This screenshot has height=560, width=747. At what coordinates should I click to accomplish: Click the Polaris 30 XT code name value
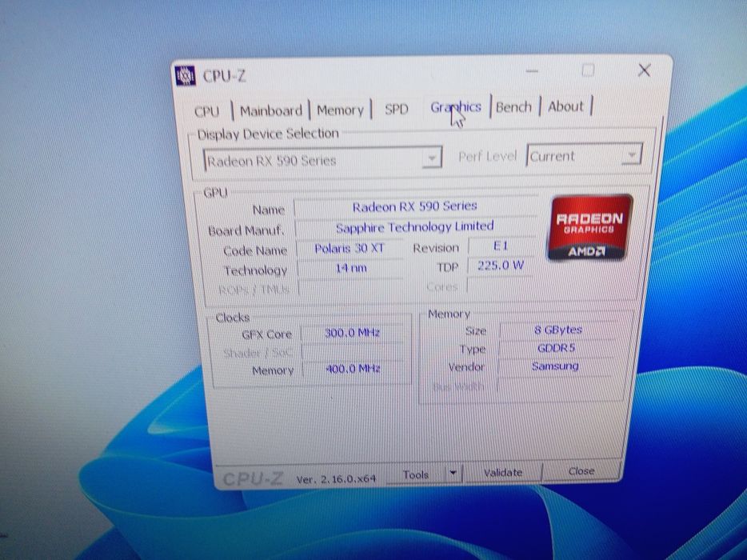click(350, 249)
